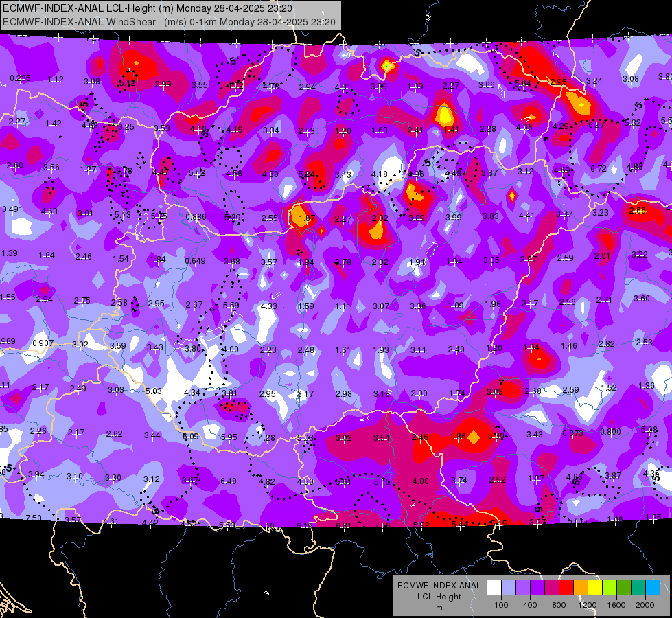Click the wind shear value 5.95

229,437
